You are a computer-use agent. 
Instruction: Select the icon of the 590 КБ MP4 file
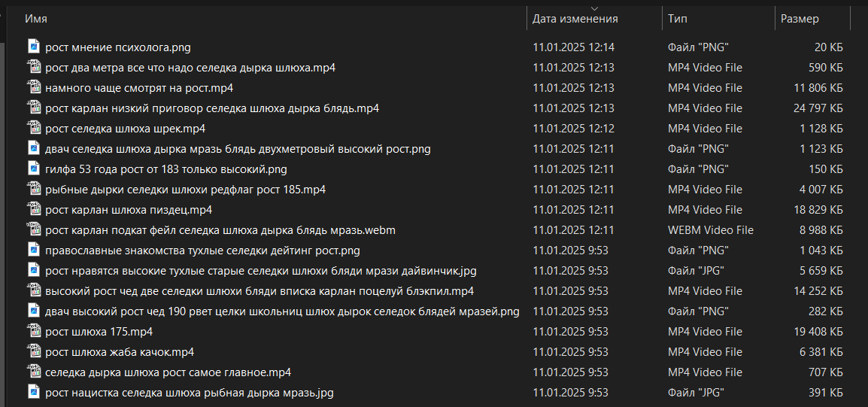point(35,67)
